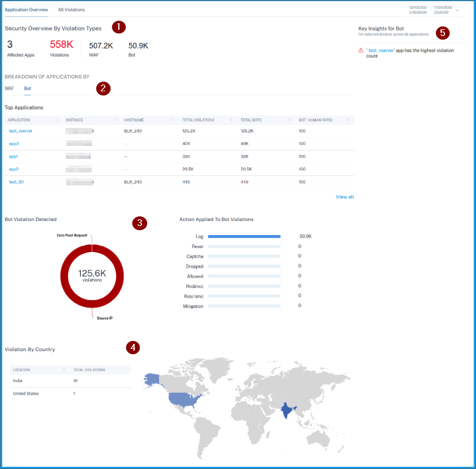Click the Log action progress bar

pos(244,236)
